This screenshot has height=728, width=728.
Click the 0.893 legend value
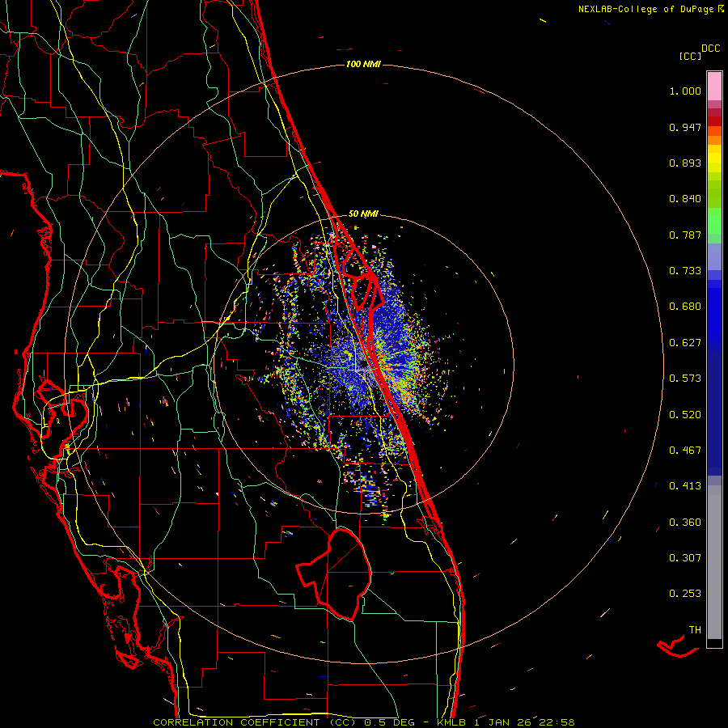click(685, 163)
